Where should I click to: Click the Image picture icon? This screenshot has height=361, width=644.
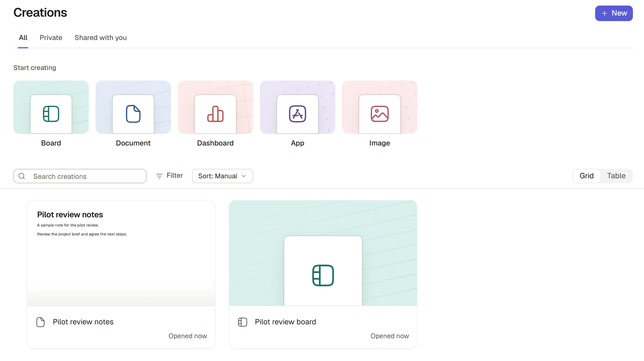point(380,114)
